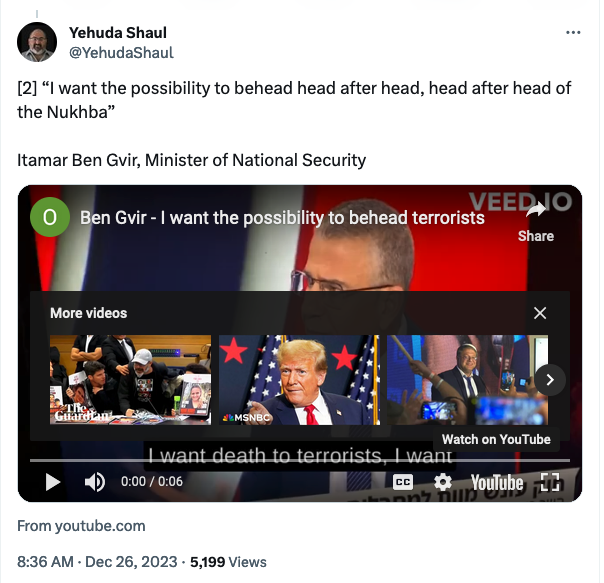The width and height of the screenshot is (604, 583).
Task: Enter fullscreen mode on the video
Action: pyautogui.click(x=550, y=482)
